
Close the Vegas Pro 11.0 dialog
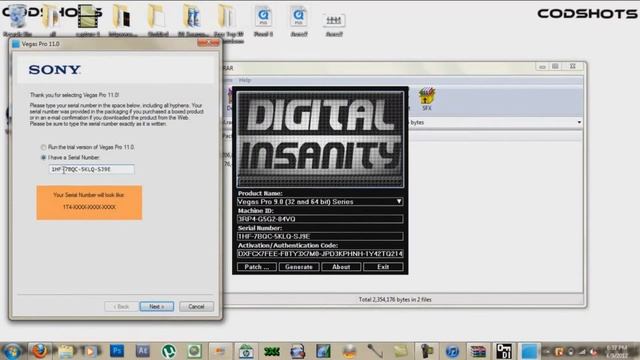(208, 43)
